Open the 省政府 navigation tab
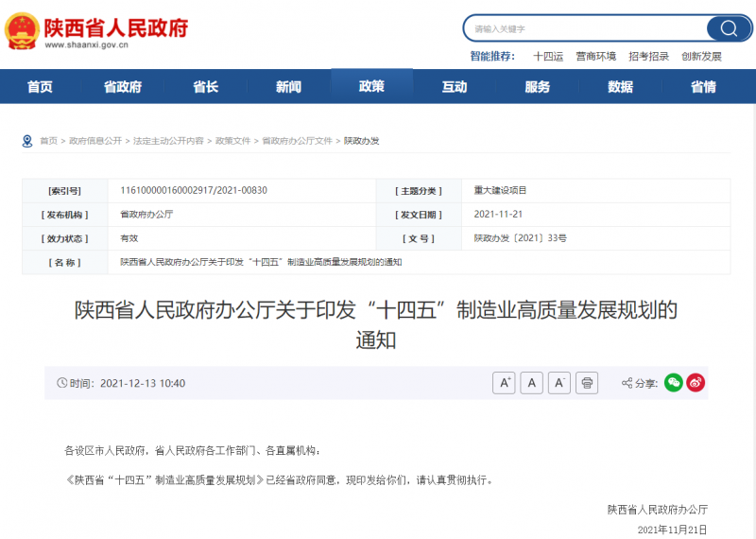756x539 pixels. 123,87
